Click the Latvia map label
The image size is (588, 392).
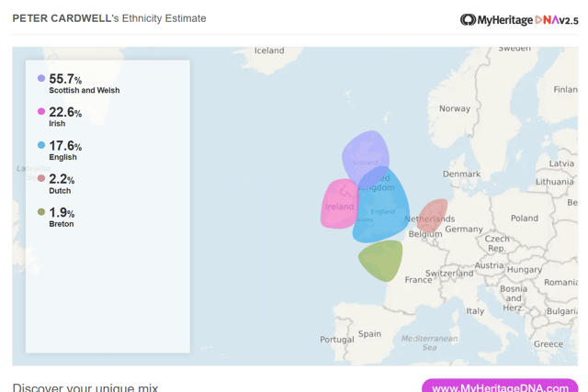(561, 163)
